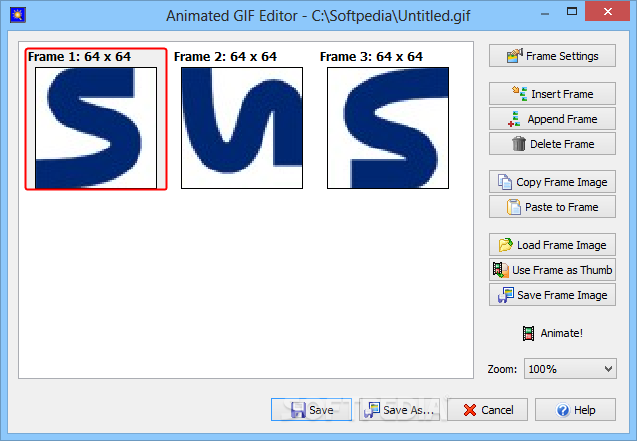
Task: Click the Delete Frame trash can icon
Action: tap(519, 144)
